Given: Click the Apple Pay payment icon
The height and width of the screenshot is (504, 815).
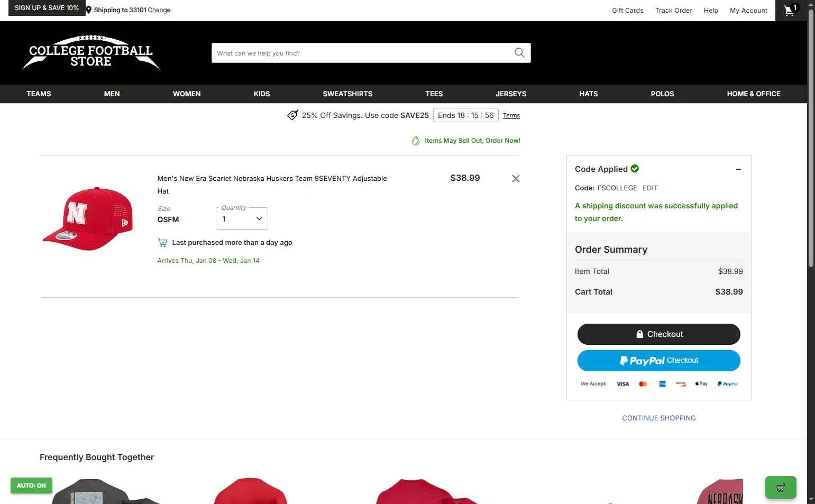Looking at the screenshot, I should (701, 384).
